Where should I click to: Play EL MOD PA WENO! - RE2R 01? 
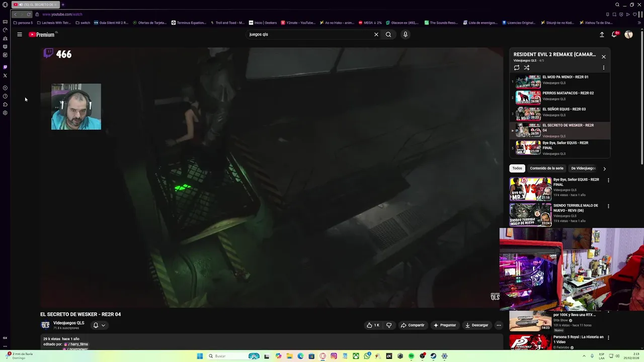(560, 81)
